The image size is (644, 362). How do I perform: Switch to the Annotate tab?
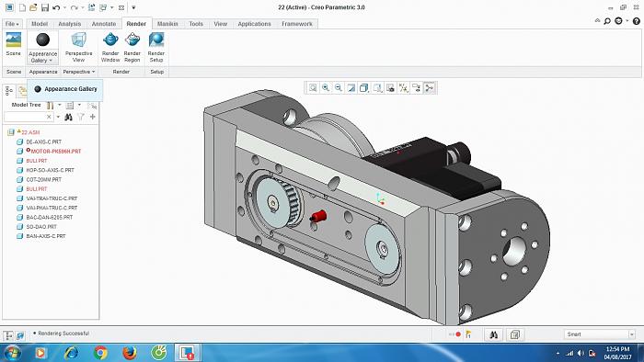(x=103, y=24)
